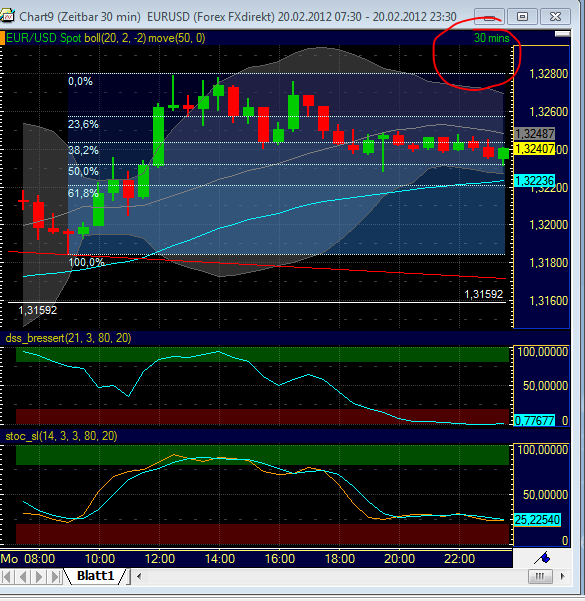The width and height of the screenshot is (585, 601).
Task: Click the blue drawing tool icon beside the time axis
Action: (x=542, y=558)
